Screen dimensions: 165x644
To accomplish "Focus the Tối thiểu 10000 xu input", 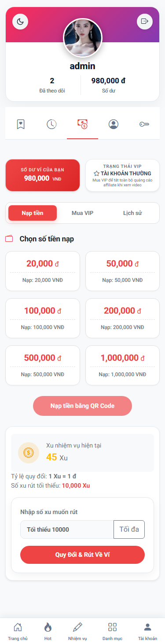I will (67, 529).
